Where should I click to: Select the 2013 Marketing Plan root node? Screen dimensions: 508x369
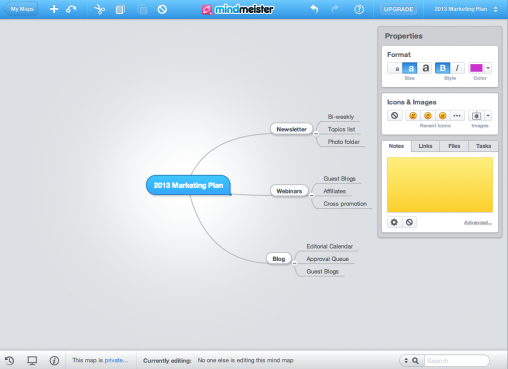188,185
